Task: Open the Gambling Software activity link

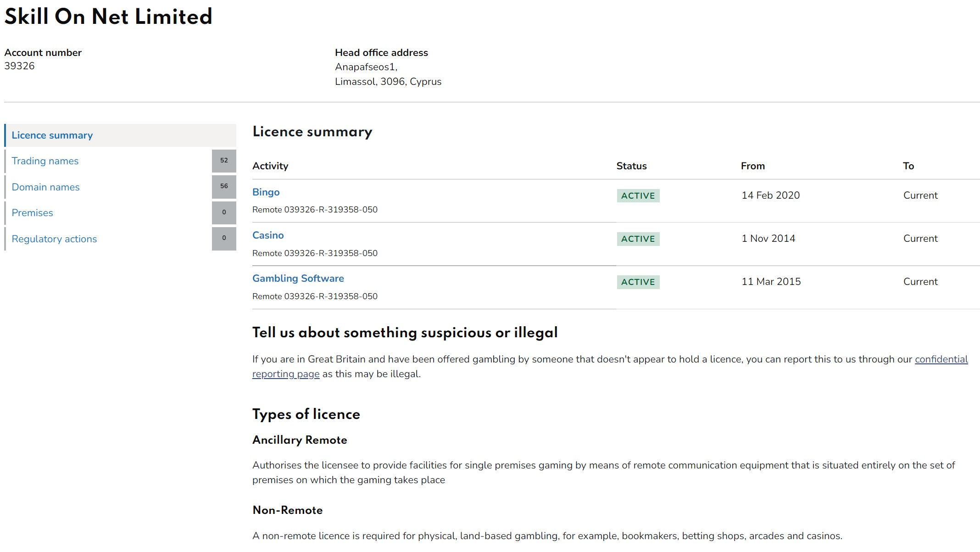Action: coord(298,279)
